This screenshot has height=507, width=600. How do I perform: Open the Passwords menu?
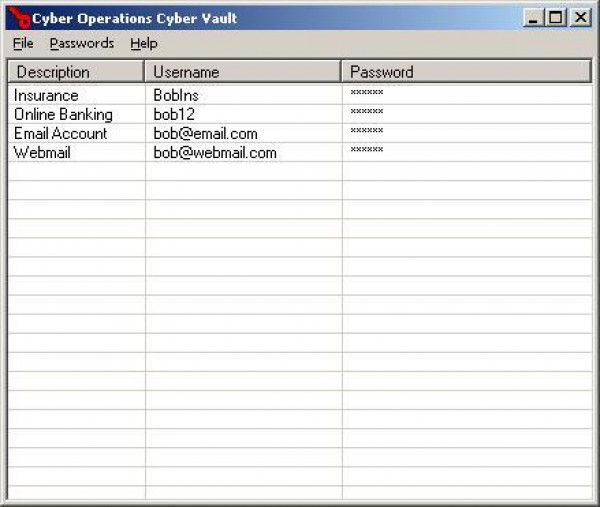coord(82,43)
